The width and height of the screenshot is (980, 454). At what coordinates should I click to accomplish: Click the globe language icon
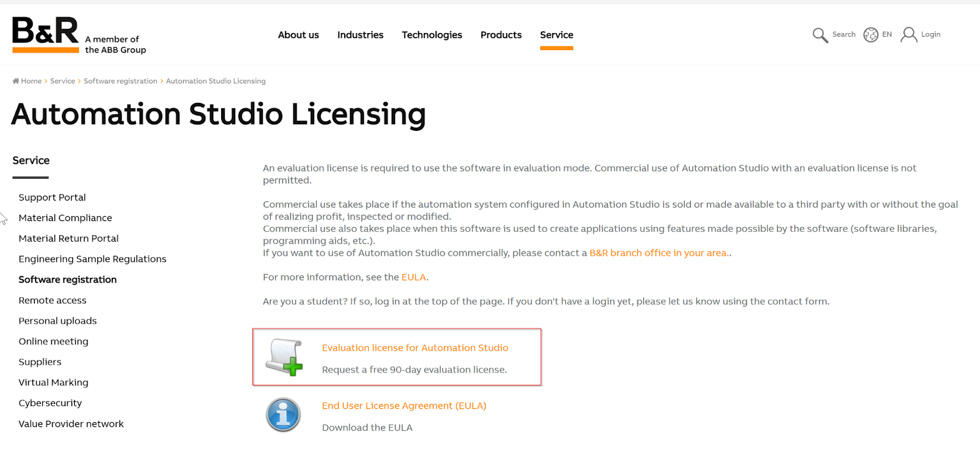(x=870, y=35)
